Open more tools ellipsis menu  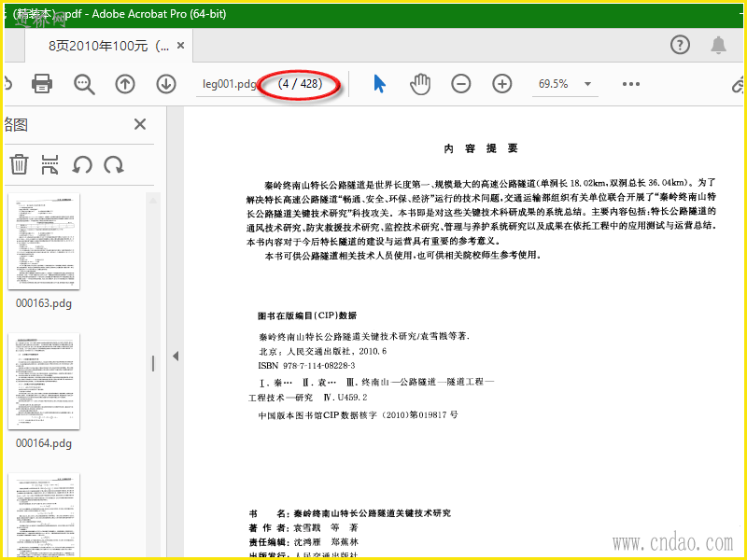pos(631,84)
